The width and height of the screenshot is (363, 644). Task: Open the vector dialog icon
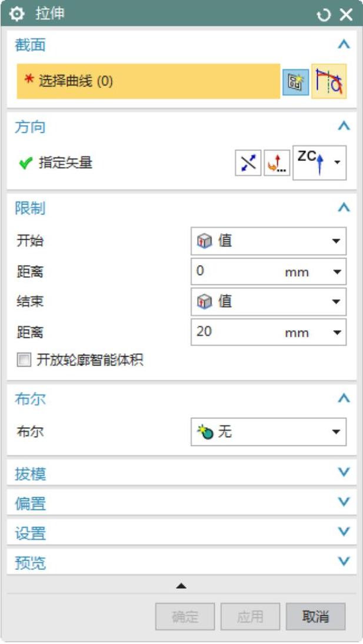(x=277, y=162)
